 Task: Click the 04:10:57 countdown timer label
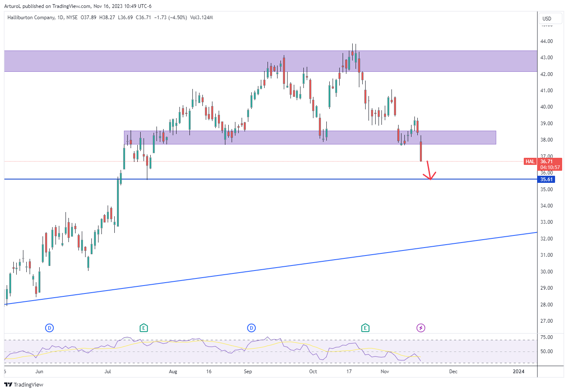pos(550,167)
